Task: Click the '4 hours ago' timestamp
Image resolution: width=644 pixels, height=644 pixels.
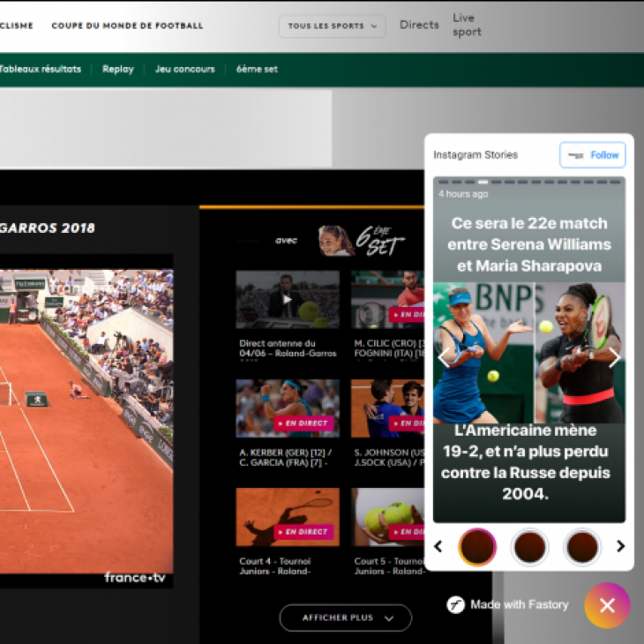Action: pos(463,194)
